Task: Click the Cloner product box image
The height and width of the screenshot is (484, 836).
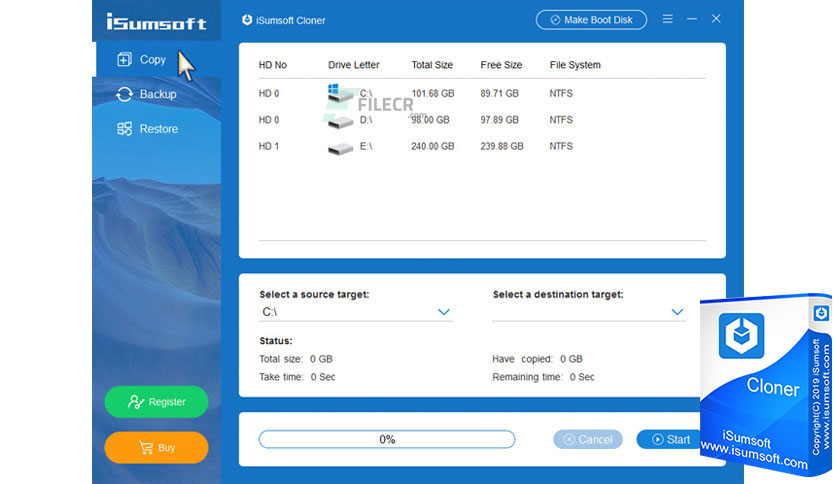Action: (x=766, y=384)
